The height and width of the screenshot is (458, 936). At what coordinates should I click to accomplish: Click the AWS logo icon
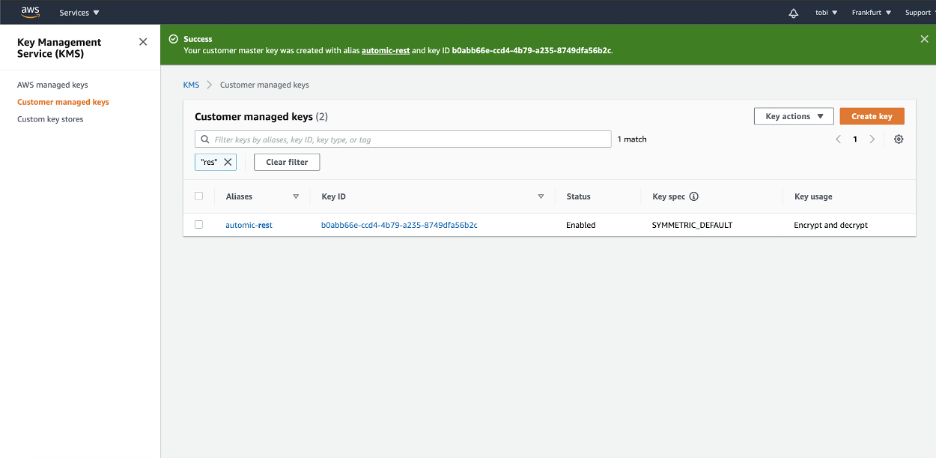[30, 12]
